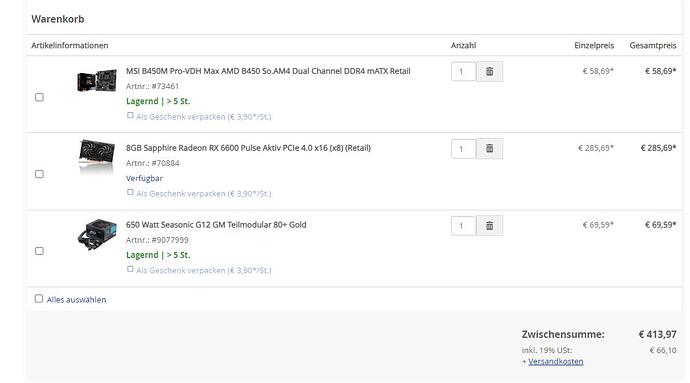Trash the Seasonic G12 GM power supply

(x=489, y=225)
